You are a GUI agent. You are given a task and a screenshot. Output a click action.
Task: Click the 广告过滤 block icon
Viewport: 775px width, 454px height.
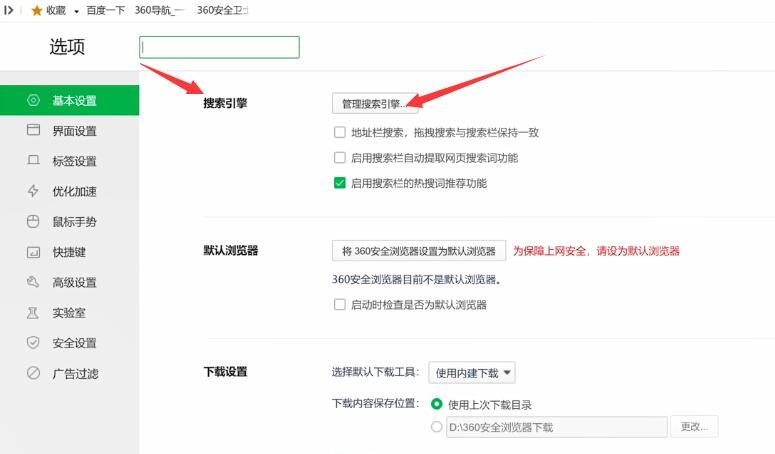[33, 373]
